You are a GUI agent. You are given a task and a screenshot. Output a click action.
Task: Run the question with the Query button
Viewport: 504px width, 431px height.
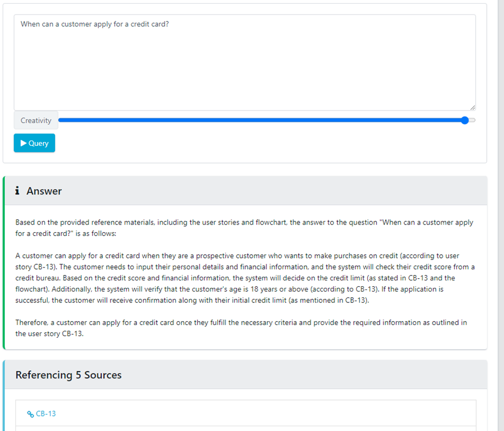(34, 143)
